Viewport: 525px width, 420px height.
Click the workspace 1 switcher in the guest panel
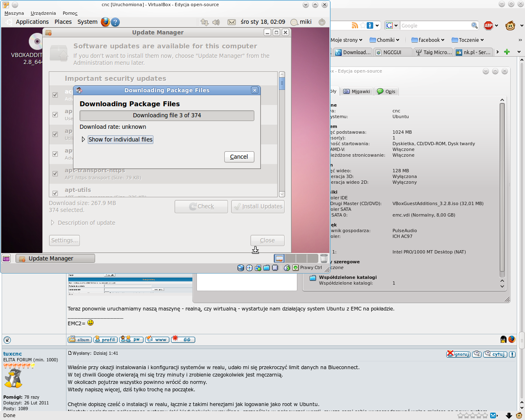click(x=279, y=258)
